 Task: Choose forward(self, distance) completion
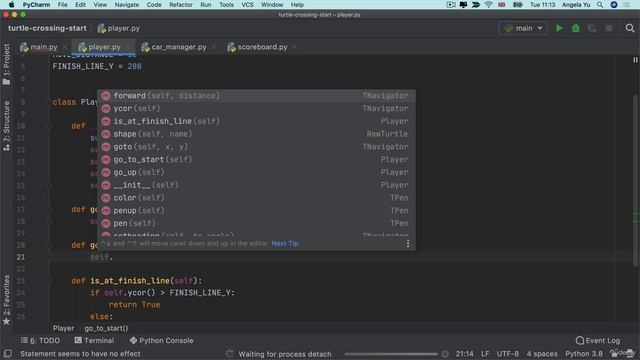click(x=256, y=96)
